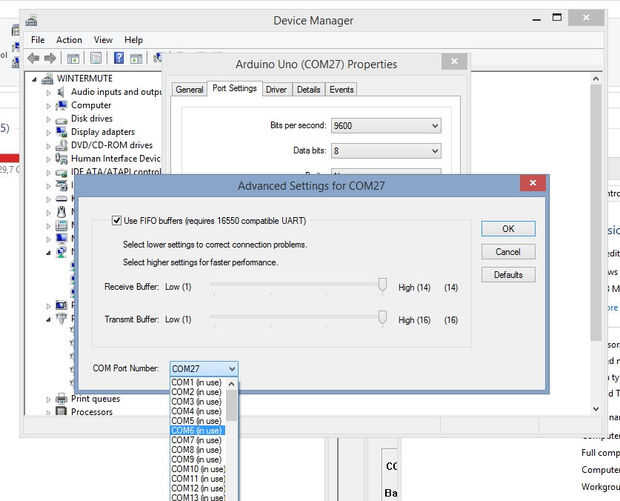The width and height of the screenshot is (620, 501).
Task: Click the Computer category icon in tree
Action: click(x=61, y=105)
